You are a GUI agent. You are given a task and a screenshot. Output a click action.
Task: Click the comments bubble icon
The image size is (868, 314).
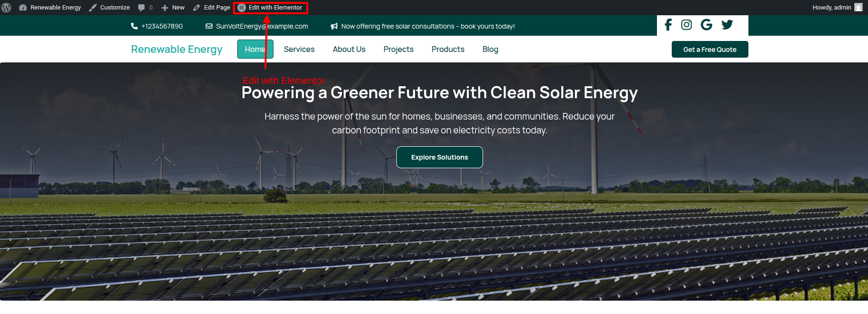point(141,8)
